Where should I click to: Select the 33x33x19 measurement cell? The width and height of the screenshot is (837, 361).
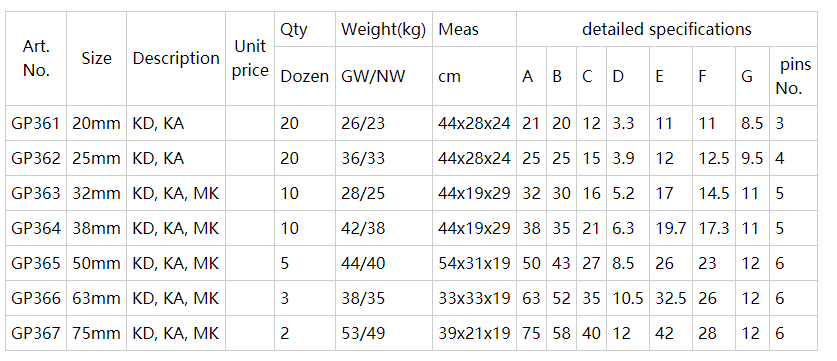[475, 298]
